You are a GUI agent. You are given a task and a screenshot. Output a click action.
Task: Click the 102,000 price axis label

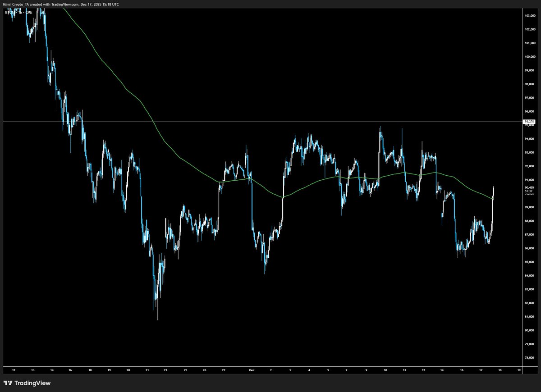(x=529, y=30)
